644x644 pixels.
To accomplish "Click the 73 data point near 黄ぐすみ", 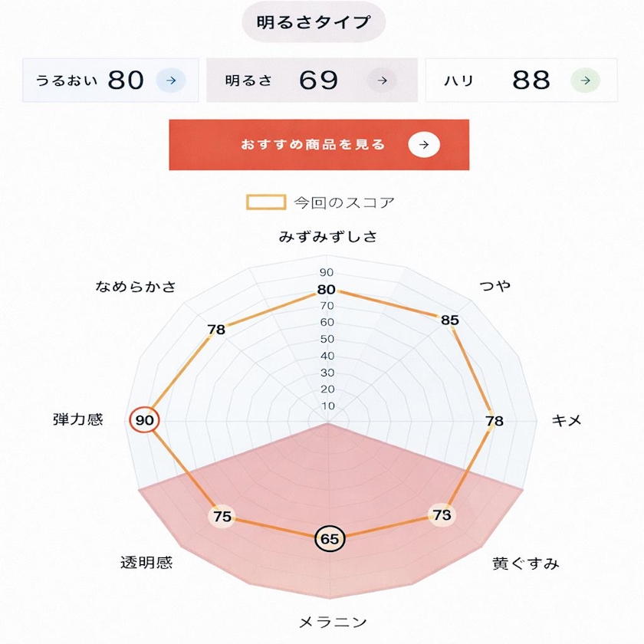I will [x=442, y=515].
